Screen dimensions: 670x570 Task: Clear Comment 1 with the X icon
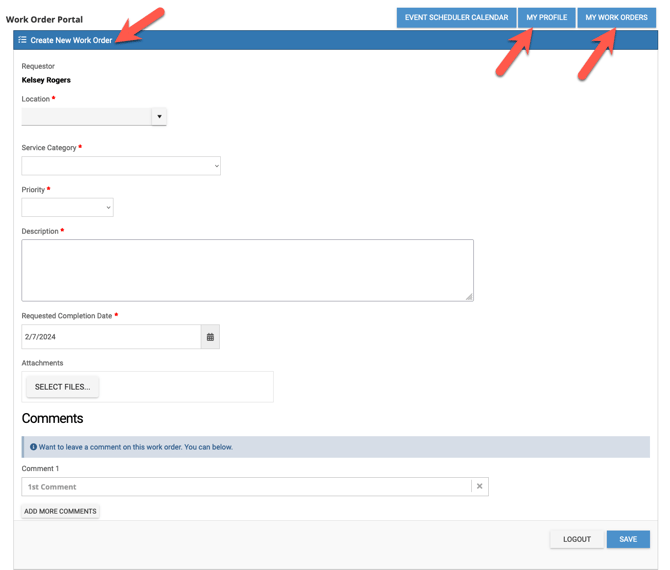tap(480, 487)
